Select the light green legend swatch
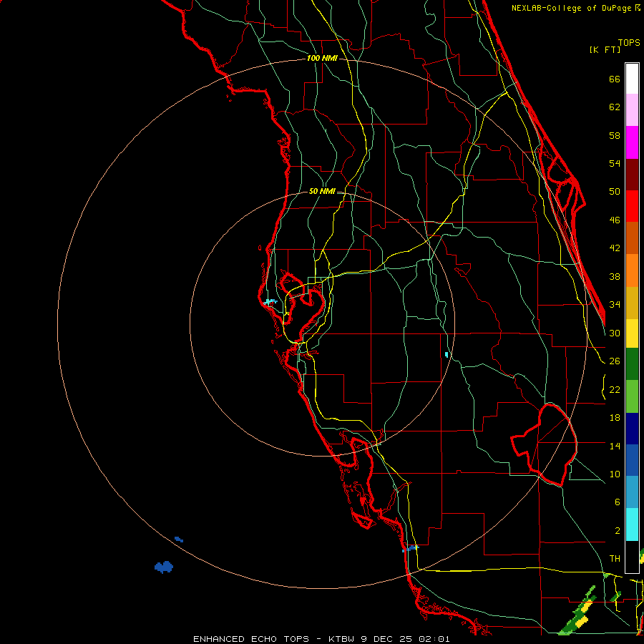Image resolution: width=644 pixels, height=644 pixels. tap(632, 396)
